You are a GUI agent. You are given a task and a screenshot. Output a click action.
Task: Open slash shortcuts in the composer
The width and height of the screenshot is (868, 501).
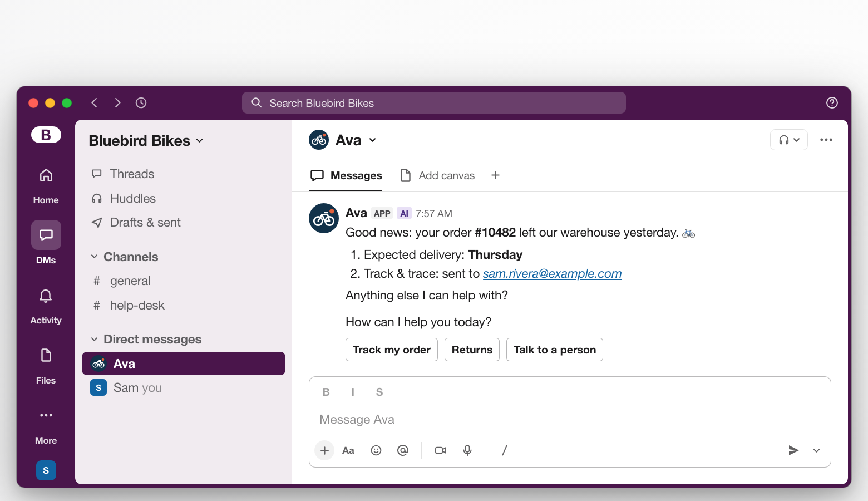504,450
